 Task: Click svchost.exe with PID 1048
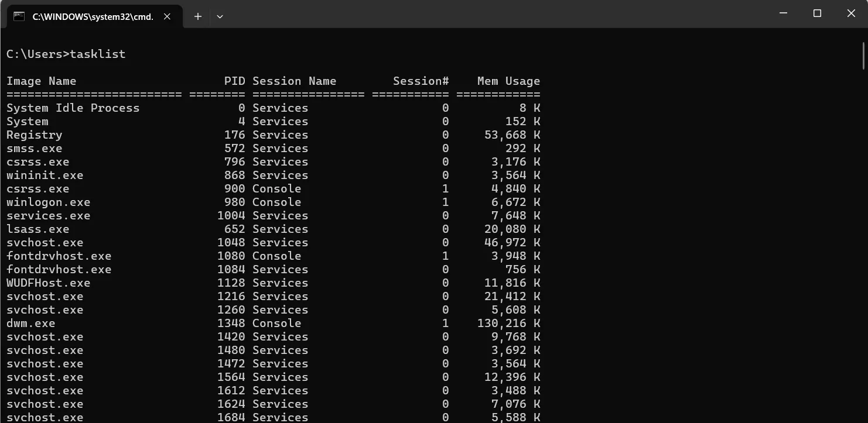[x=45, y=242]
